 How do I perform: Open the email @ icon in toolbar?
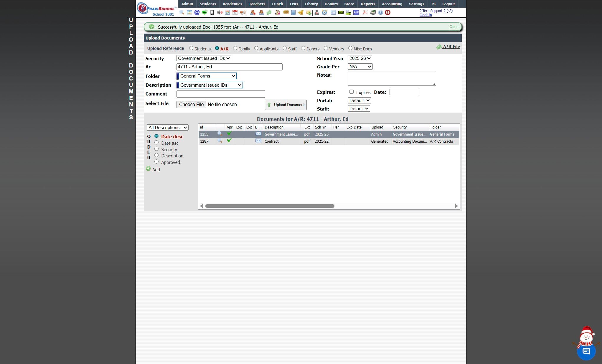tap(197, 12)
